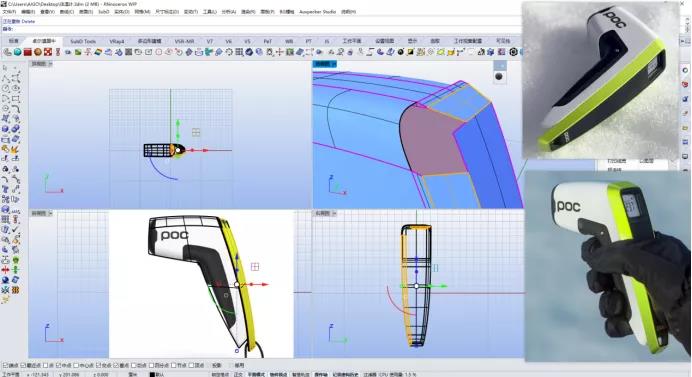Click the 停用 (Disable) osnap button
Screen dimensions: 692x377
[239, 366]
